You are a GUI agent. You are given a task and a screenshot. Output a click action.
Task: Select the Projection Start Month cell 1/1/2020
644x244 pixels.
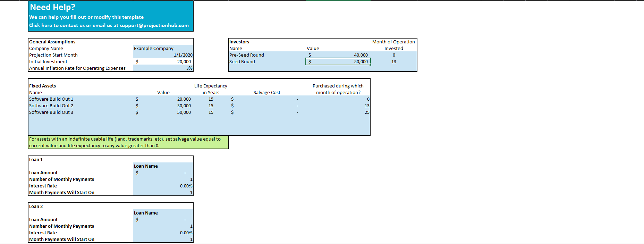(163, 55)
